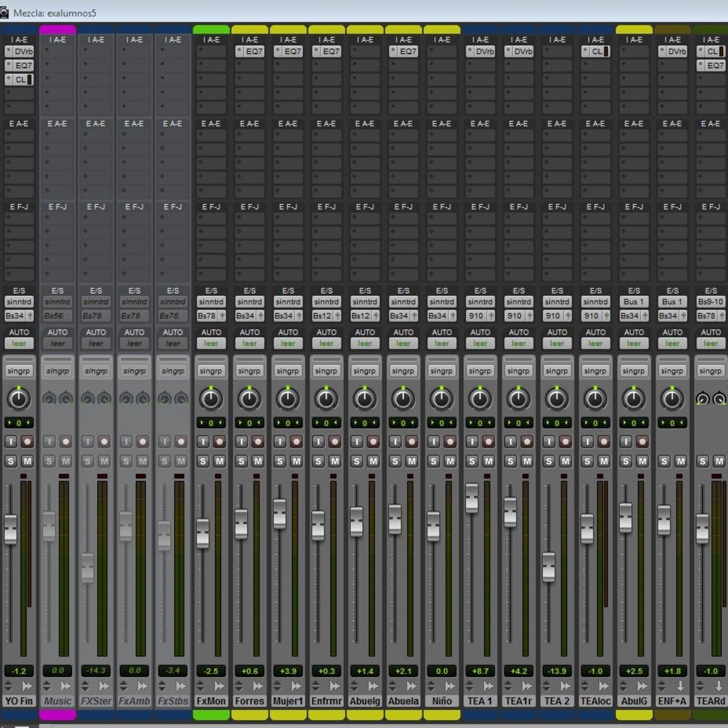
Task: Open input selector sinntrd on YO Fin
Action: pos(19,302)
